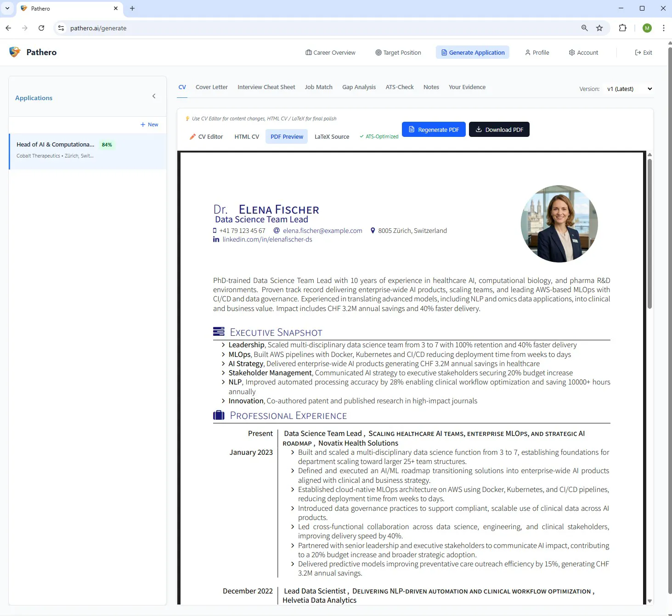Open browser extensions puzzle icon
Viewport: 672px width, 616px height.
tap(622, 28)
